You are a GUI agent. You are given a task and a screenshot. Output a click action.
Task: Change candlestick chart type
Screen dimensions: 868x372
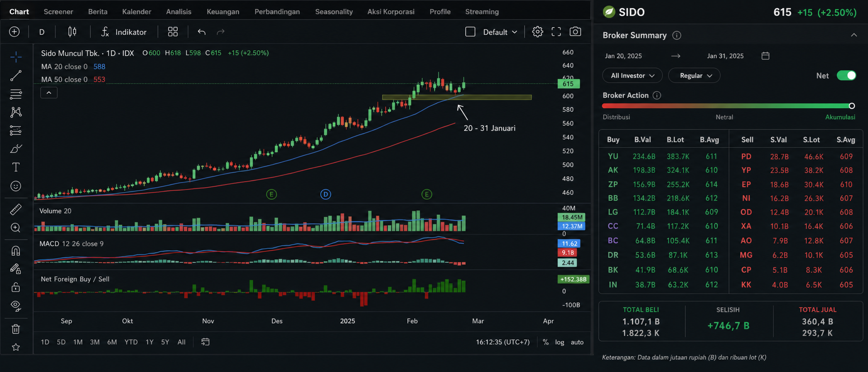click(72, 32)
